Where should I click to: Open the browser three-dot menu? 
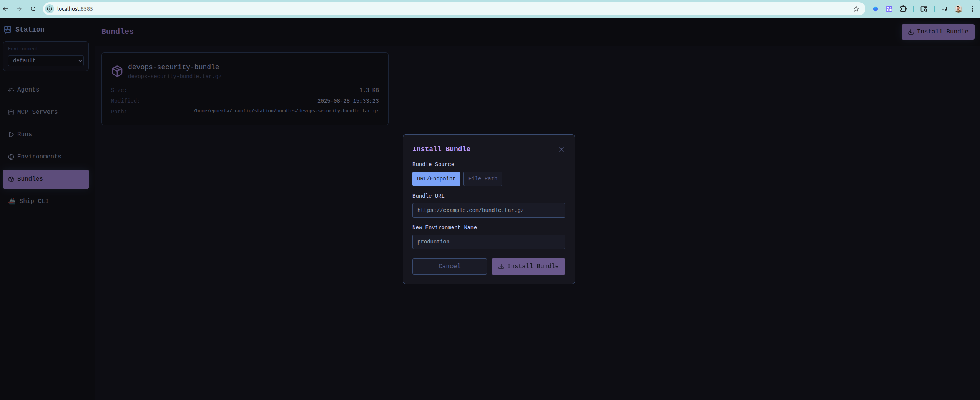click(x=972, y=9)
